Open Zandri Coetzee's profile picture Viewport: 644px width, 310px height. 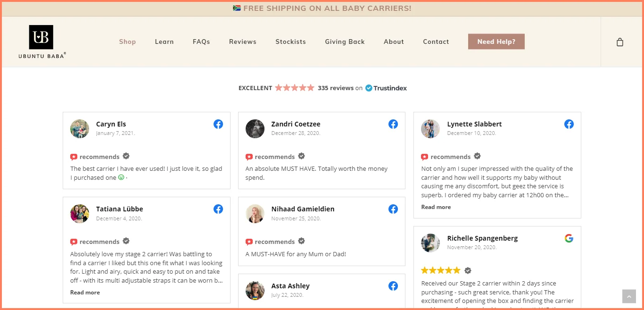[x=255, y=129]
